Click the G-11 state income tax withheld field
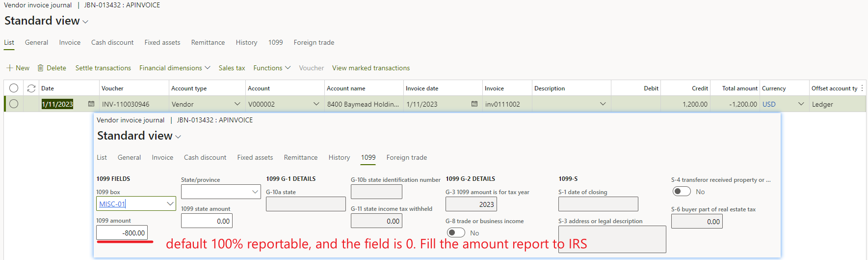 coord(376,221)
